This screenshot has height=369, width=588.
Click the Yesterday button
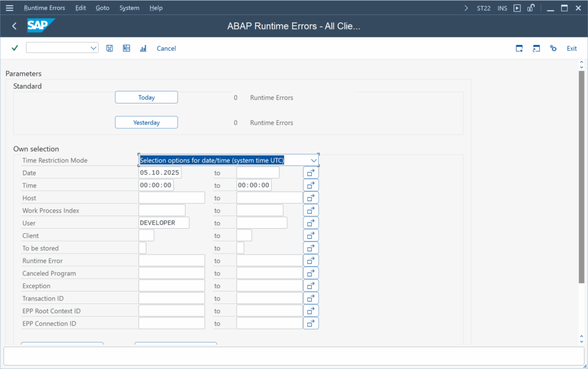[146, 122]
